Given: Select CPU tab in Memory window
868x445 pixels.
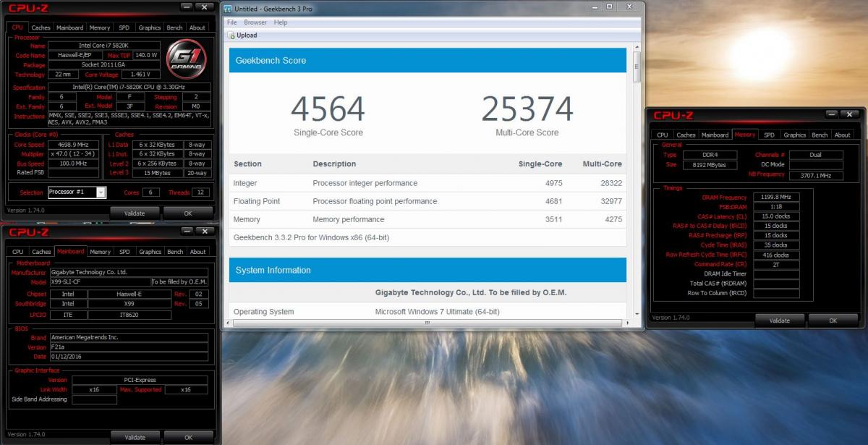Looking at the screenshot, I should pyautogui.click(x=663, y=135).
